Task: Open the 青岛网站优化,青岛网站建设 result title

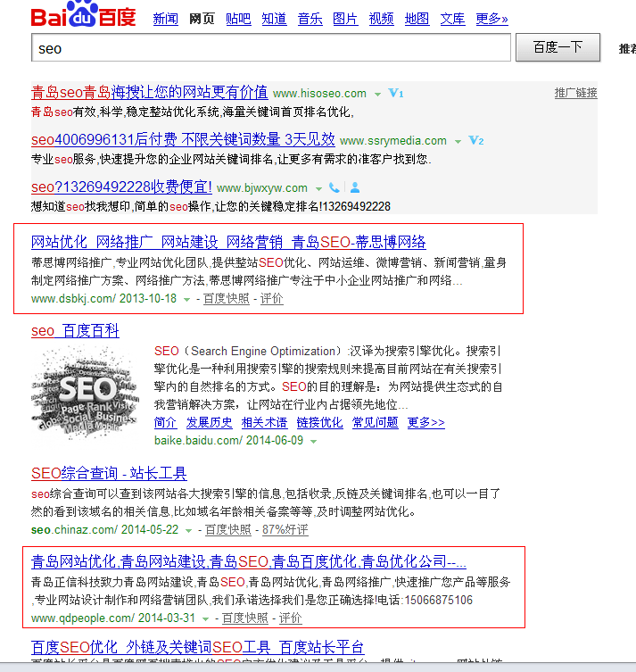Action: 248,561
